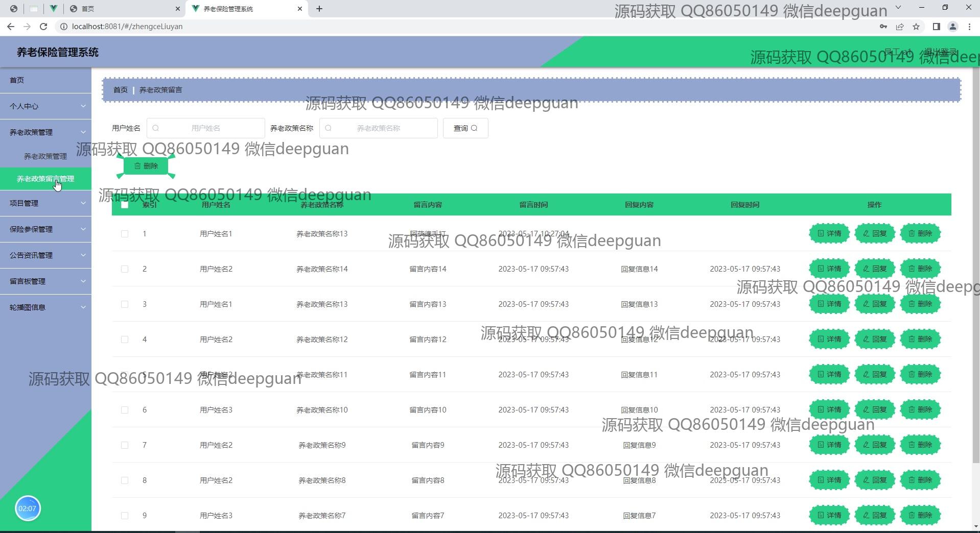Screen dimensions: 980x533
Task: Open browser profile avatar icon
Action: click(x=952, y=27)
